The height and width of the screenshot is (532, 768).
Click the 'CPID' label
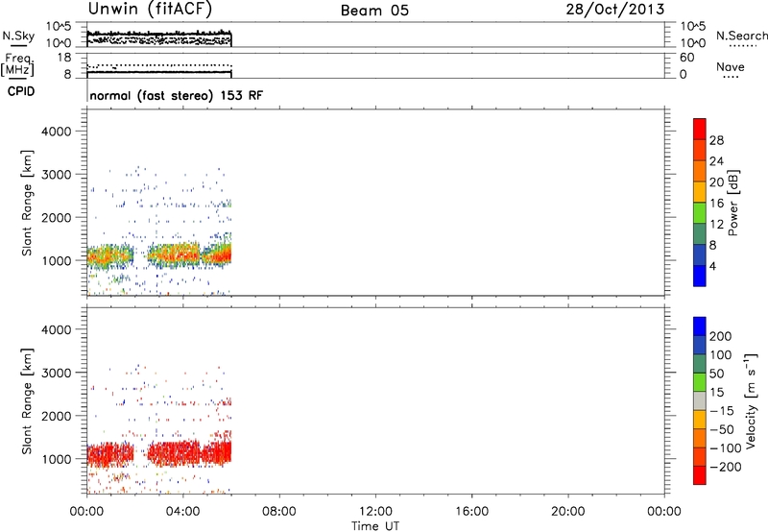(21, 91)
